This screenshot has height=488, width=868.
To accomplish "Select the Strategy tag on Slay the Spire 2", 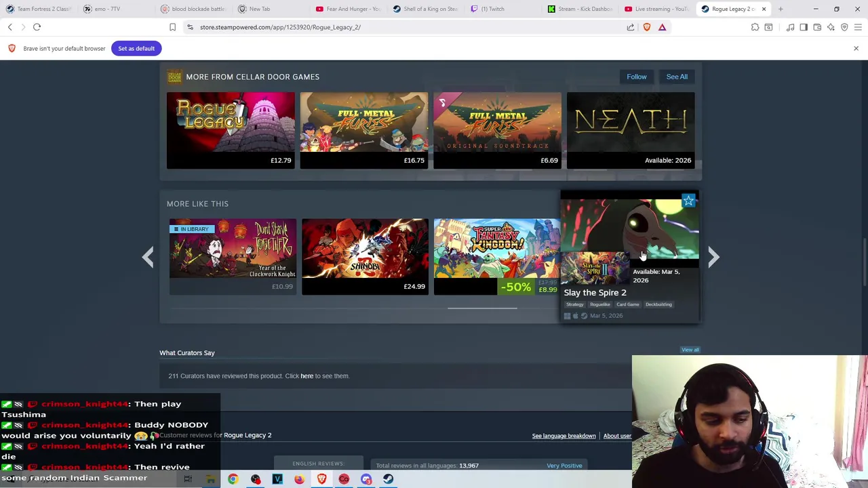I will click(574, 304).
